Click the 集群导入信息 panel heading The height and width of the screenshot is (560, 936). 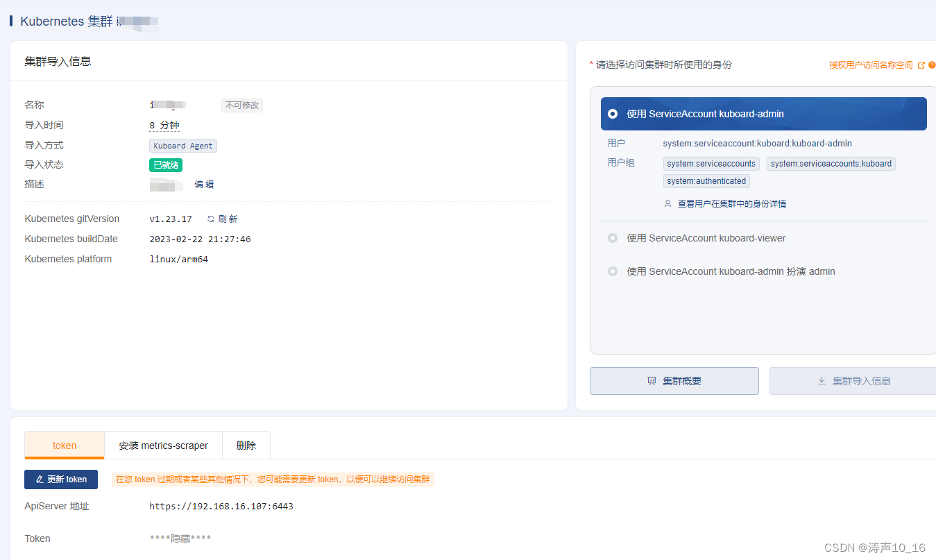(58, 61)
